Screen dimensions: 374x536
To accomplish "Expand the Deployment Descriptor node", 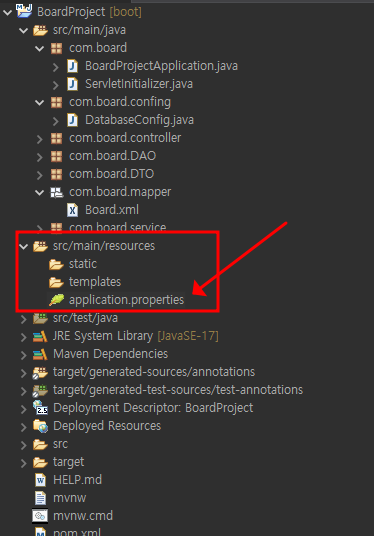I will tap(24, 409).
